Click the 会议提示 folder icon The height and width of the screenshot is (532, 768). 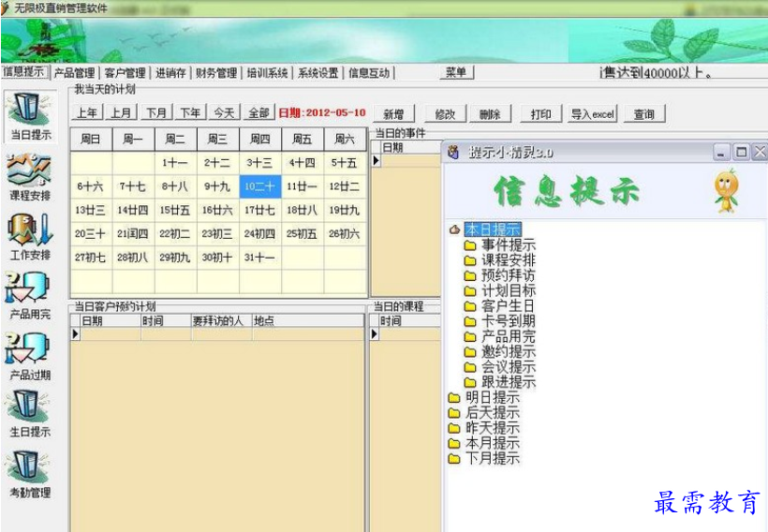click(x=470, y=367)
